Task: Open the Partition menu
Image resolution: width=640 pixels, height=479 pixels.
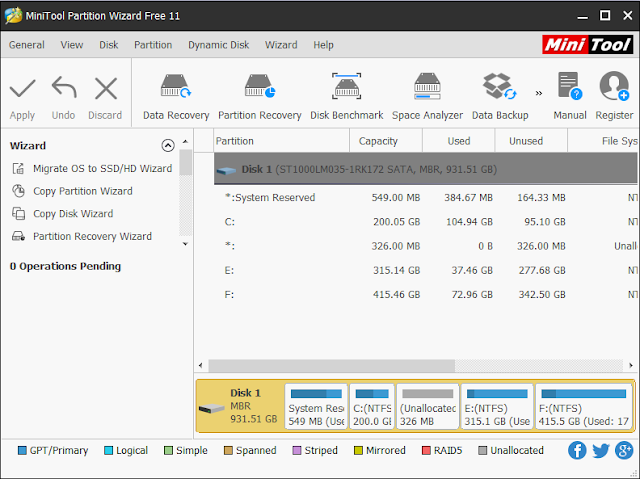Action: (x=153, y=45)
